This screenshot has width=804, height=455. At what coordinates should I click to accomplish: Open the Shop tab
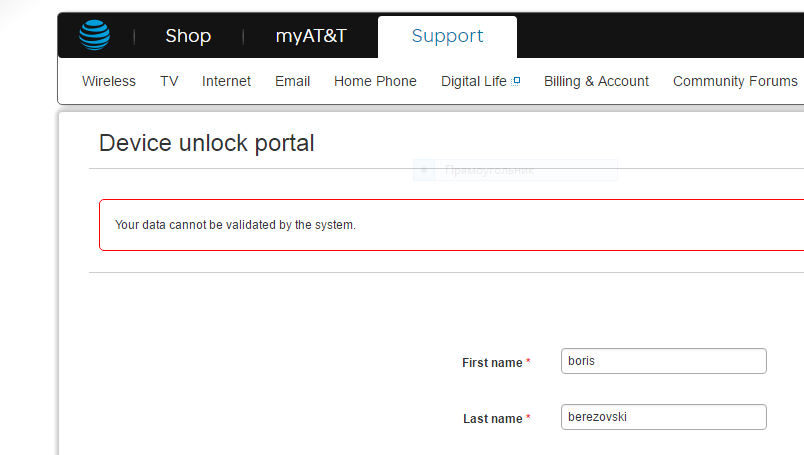[188, 36]
